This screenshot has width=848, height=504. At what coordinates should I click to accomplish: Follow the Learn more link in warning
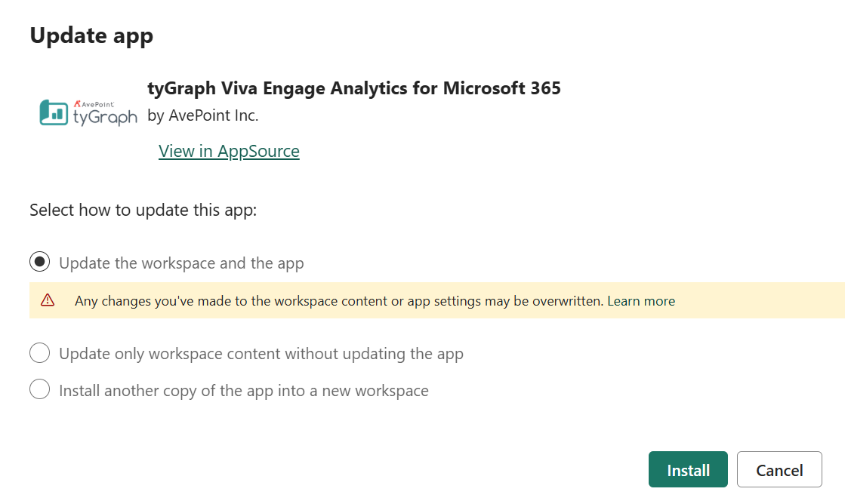point(641,301)
